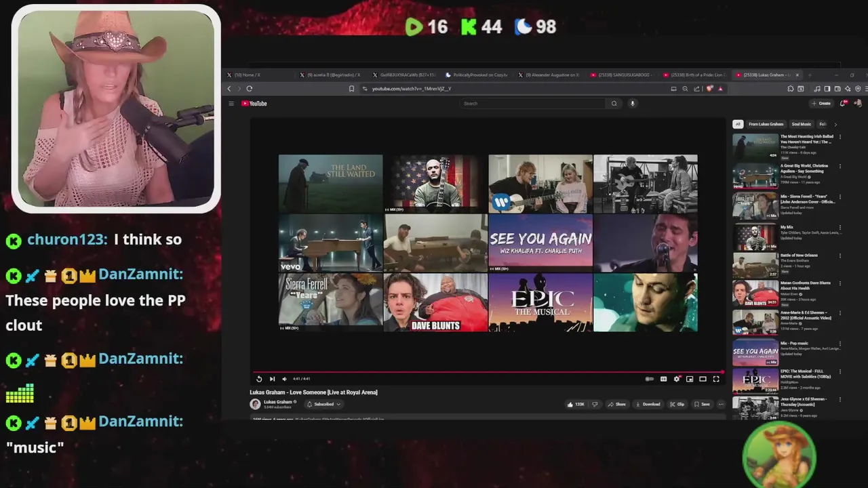This screenshot has width=868, height=488.
Task: Switch to the PoliticallyProvoked on Cozy.tv tab
Action: coord(477,75)
